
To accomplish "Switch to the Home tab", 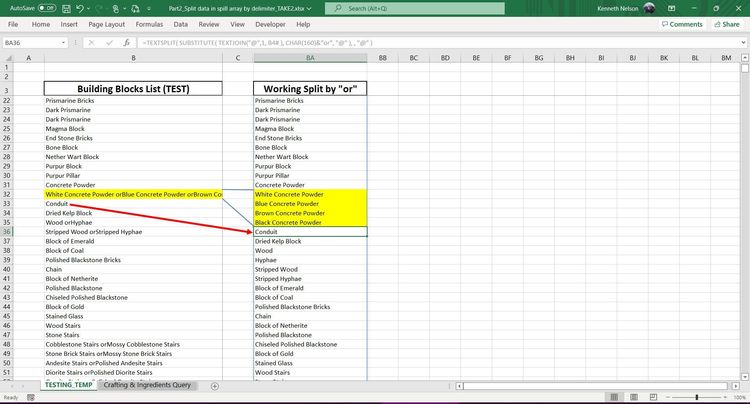I will click(x=41, y=24).
